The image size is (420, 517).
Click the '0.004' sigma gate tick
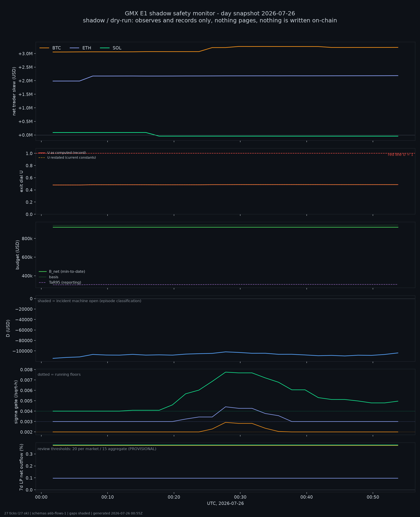point(26,411)
